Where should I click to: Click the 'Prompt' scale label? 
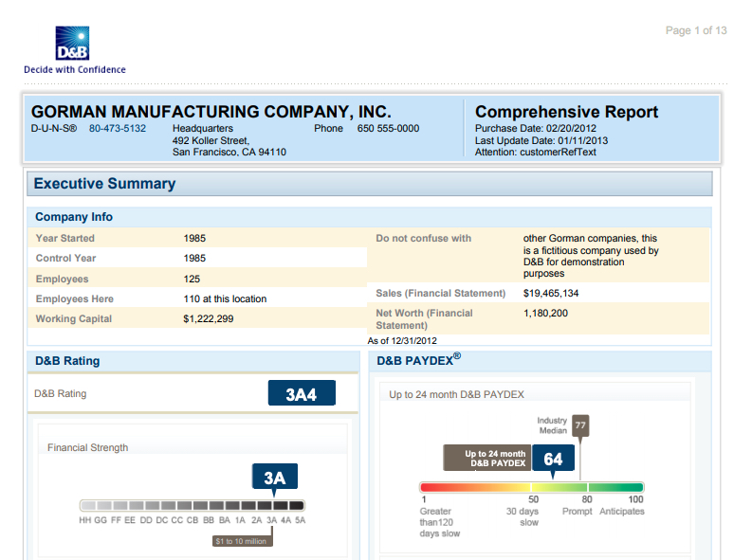pyautogui.click(x=578, y=511)
